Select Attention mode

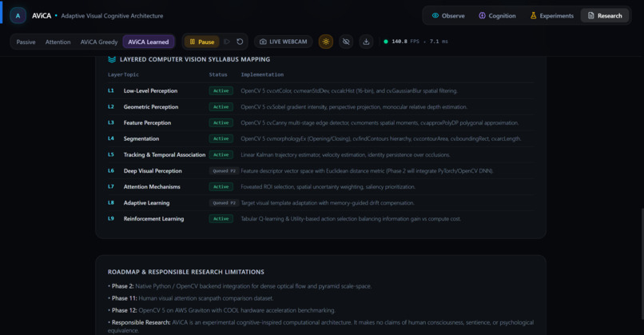[x=58, y=42]
